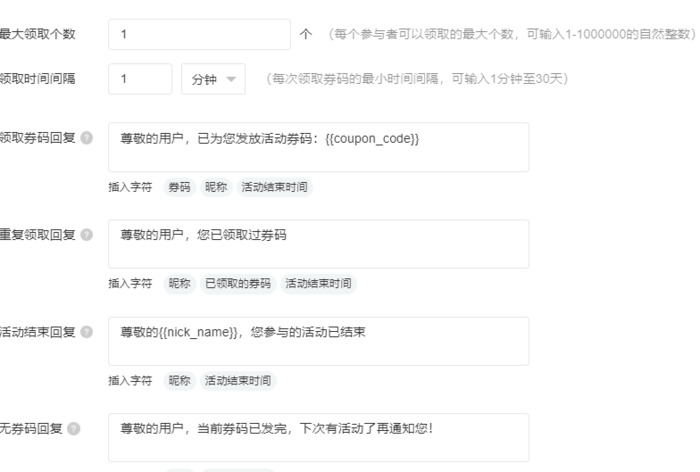Screen dimensions: 700x472
Task: Insert 活动结束时间 tag under 重复领取回复
Action: [318, 284]
